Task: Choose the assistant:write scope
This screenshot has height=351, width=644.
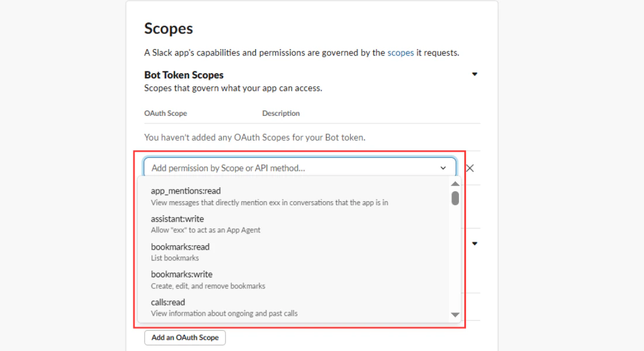Action: click(x=177, y=218)
